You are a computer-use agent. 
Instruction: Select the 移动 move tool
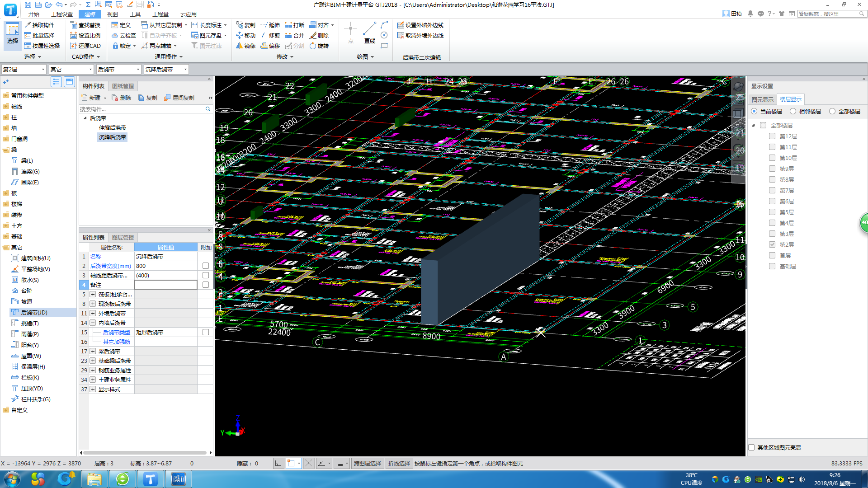(245, 35)
